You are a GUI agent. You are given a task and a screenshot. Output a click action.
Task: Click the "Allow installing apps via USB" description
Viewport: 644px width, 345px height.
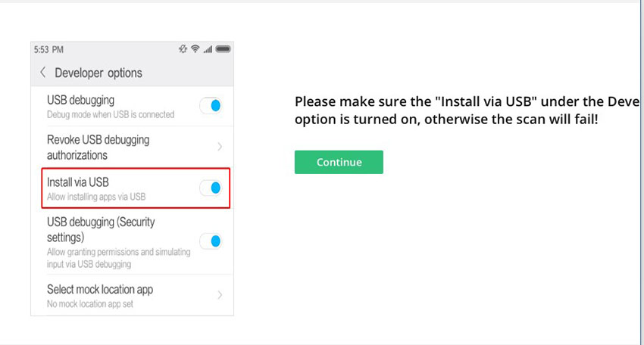[96, 197]
